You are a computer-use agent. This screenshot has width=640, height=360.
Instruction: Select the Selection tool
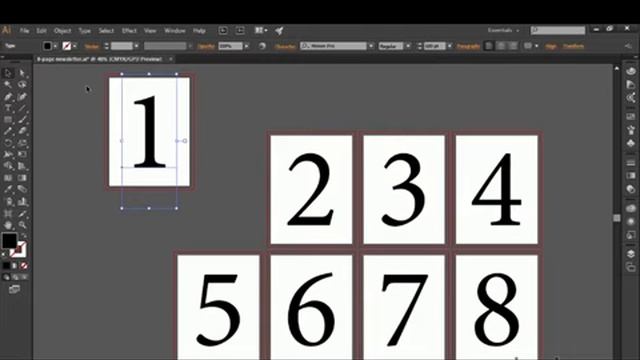(8, 73)
